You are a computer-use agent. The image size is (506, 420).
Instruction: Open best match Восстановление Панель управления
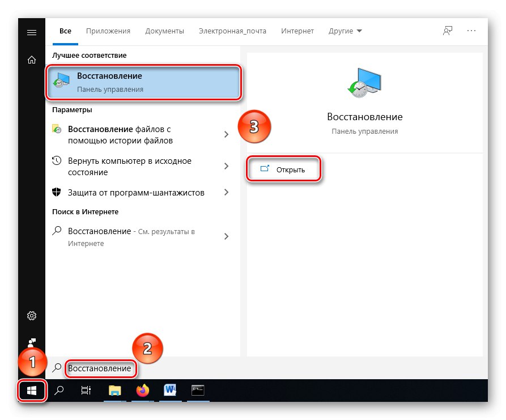click(x=143, y=82)
